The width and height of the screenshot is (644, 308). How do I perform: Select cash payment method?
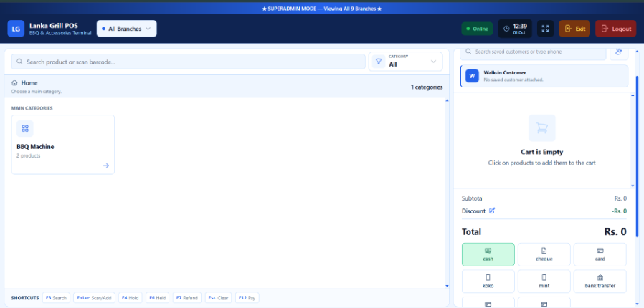point(488,254)
